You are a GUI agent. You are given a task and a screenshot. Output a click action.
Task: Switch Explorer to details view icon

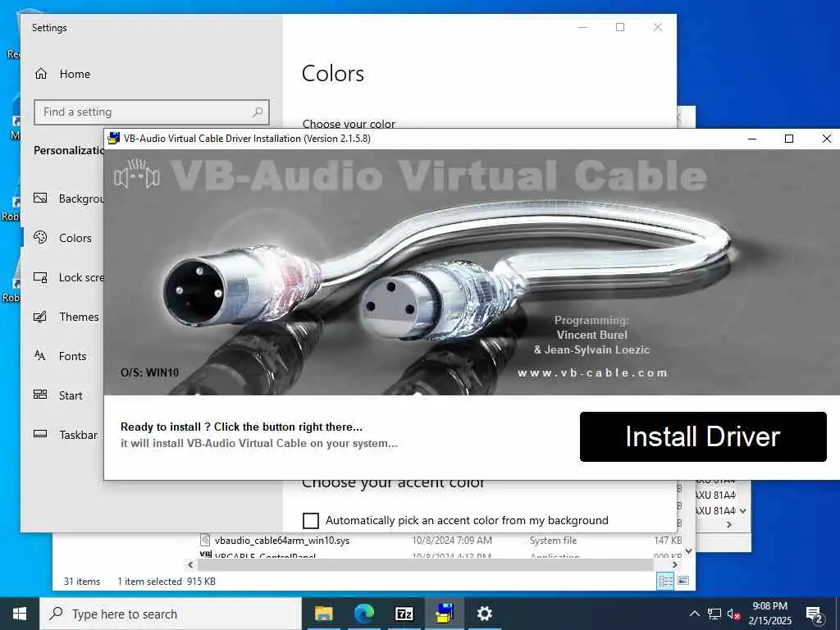[665, 581]
